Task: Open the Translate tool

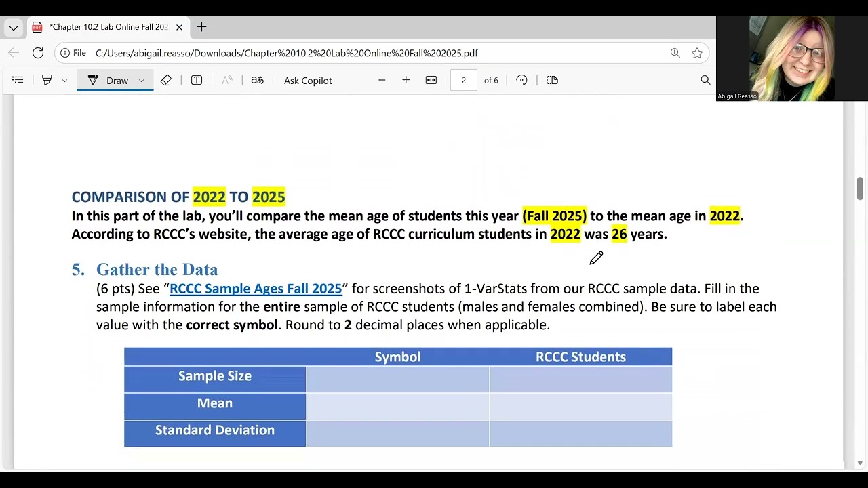Action: [x=257, y=80]
